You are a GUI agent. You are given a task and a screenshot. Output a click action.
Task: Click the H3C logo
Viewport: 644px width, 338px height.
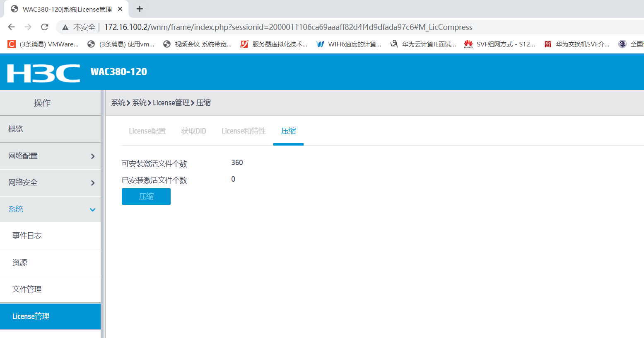click(x=43, y=73)
